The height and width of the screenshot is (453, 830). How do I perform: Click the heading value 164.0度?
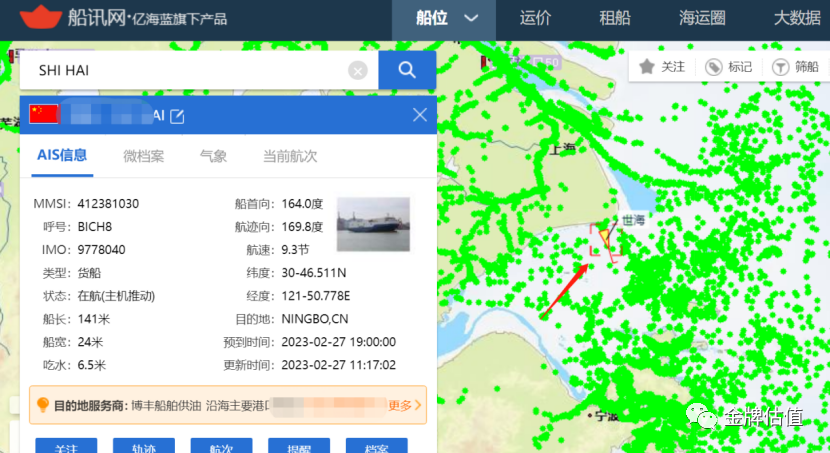pyautogui.click(x=302, y=204)
